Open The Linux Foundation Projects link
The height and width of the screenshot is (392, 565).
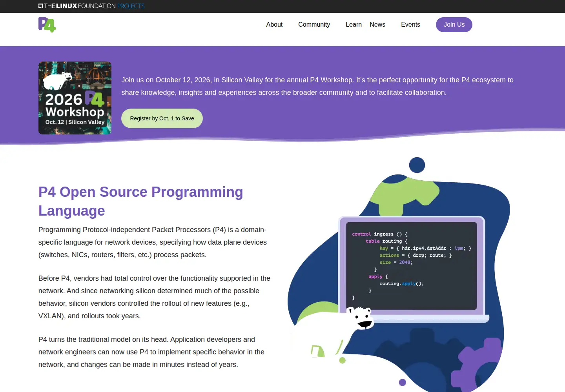(91, 6)
